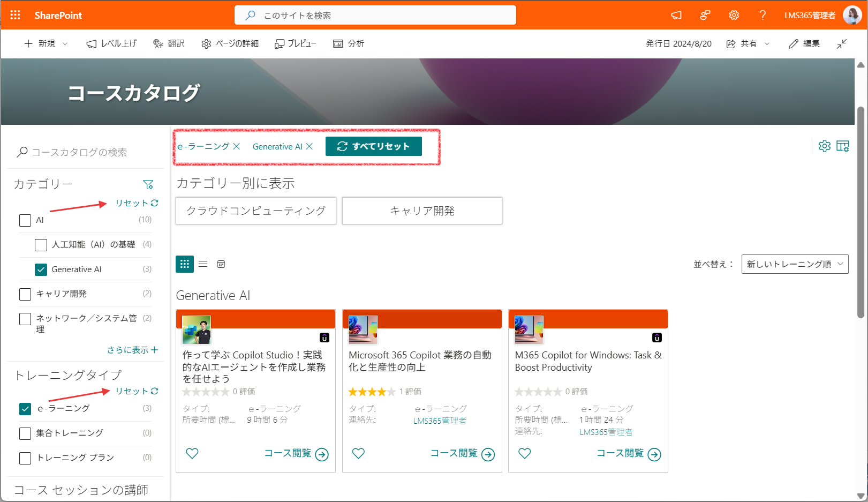Click the star rating on Copilot Studio course

(206, 392)
